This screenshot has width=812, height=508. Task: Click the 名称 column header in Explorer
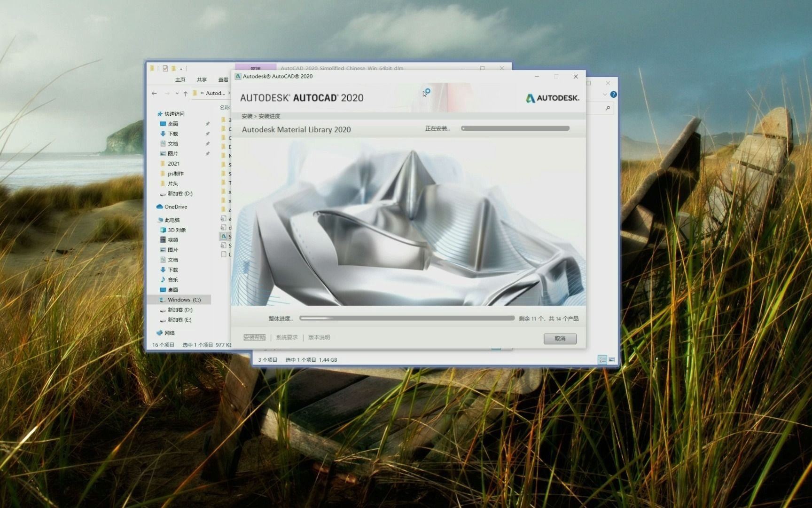(x=225, y=108)
